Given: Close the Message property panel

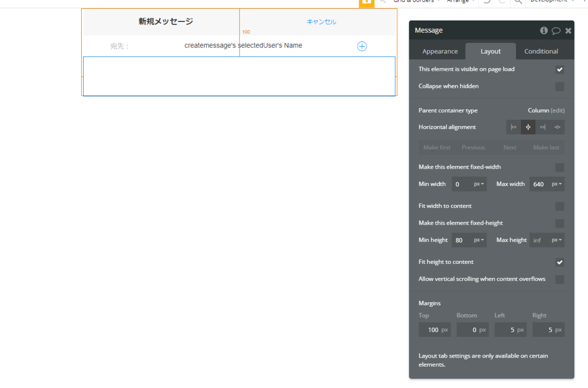Looking at the screenshot, I should pyautogui.click(x=568, y=30).
